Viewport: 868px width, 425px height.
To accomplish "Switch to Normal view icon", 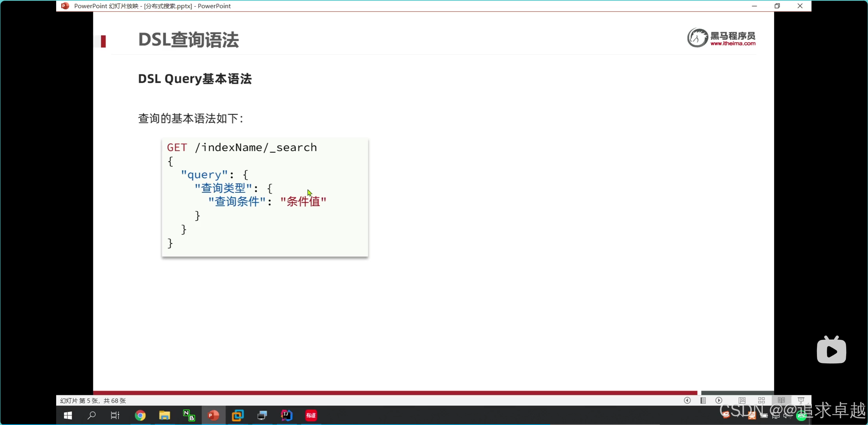I will click(x=742, y=400).
